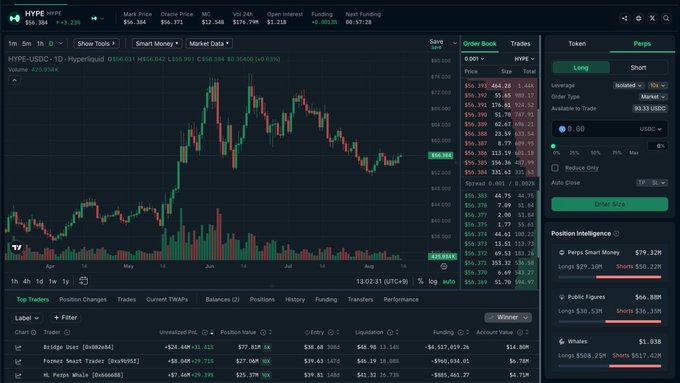Check the Reduce Only checkbox
This screenshot has height=383, width=680.
click(x=555, y=167)
